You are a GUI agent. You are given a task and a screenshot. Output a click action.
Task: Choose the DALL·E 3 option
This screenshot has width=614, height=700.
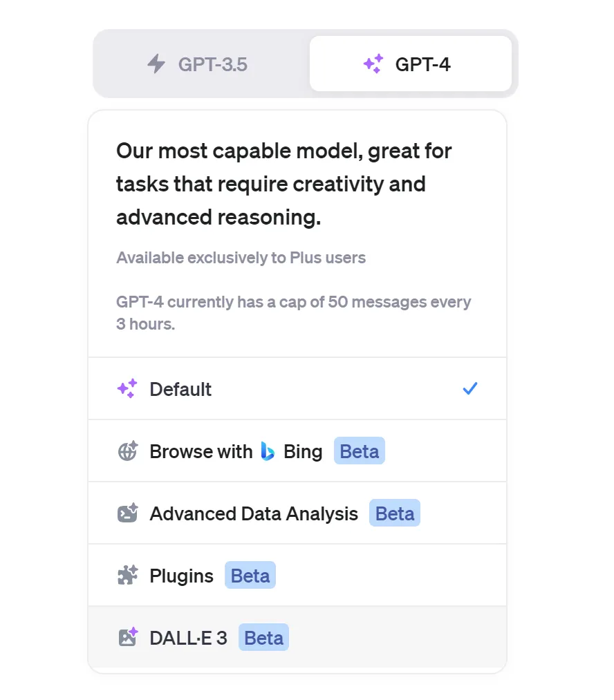coord(188,637)
